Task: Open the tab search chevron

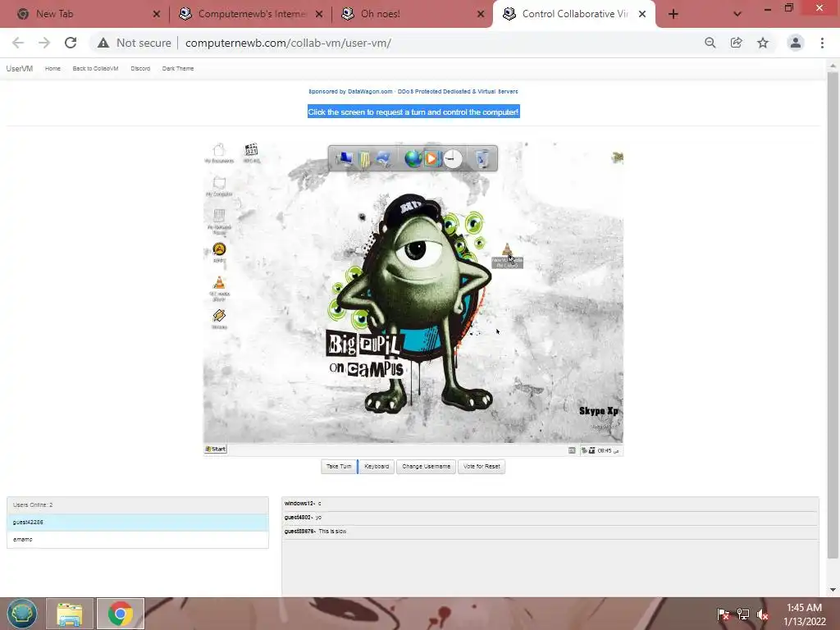Action: 737,14
